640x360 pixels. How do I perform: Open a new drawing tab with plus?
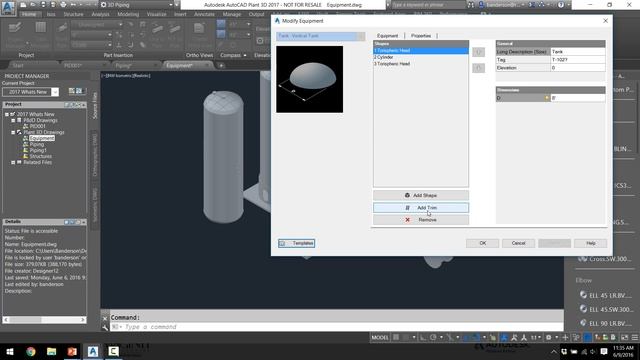pos(221,65)
